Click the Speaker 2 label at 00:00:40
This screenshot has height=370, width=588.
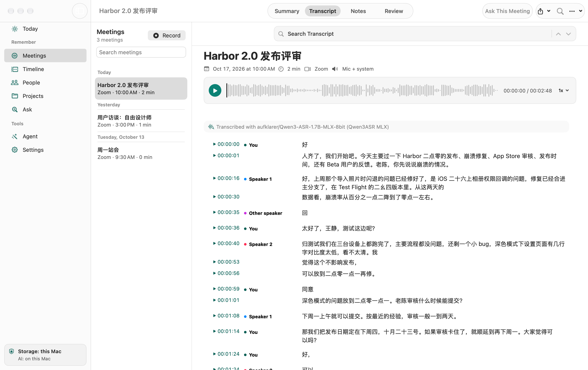tap(261, 244)
